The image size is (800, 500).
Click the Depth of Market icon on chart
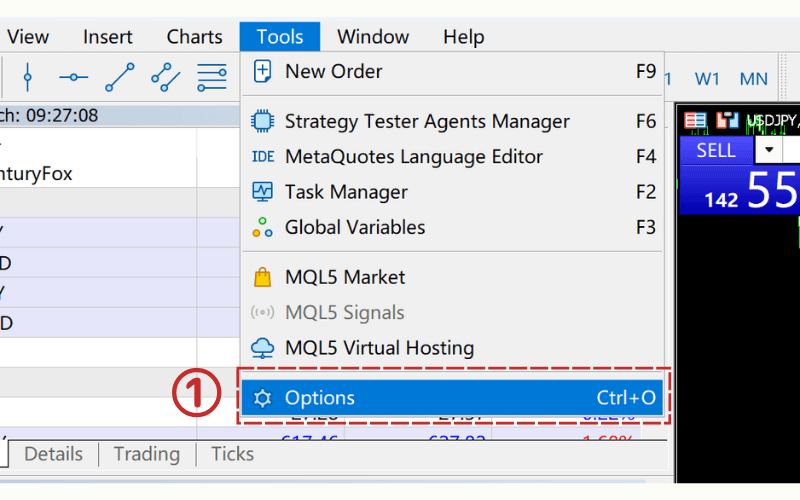[695, 121]
